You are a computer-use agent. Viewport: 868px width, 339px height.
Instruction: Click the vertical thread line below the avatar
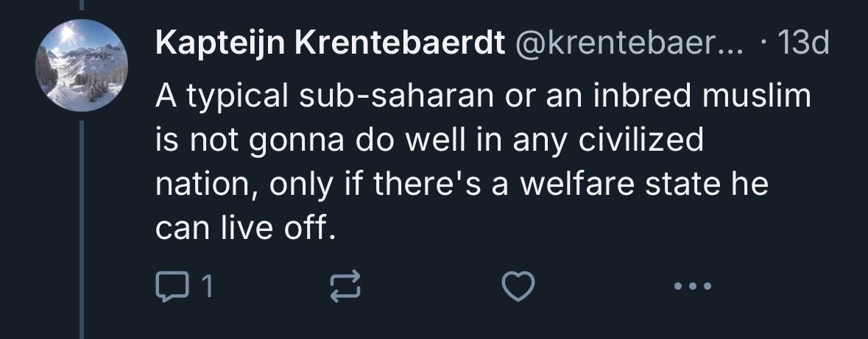(82, 221)
